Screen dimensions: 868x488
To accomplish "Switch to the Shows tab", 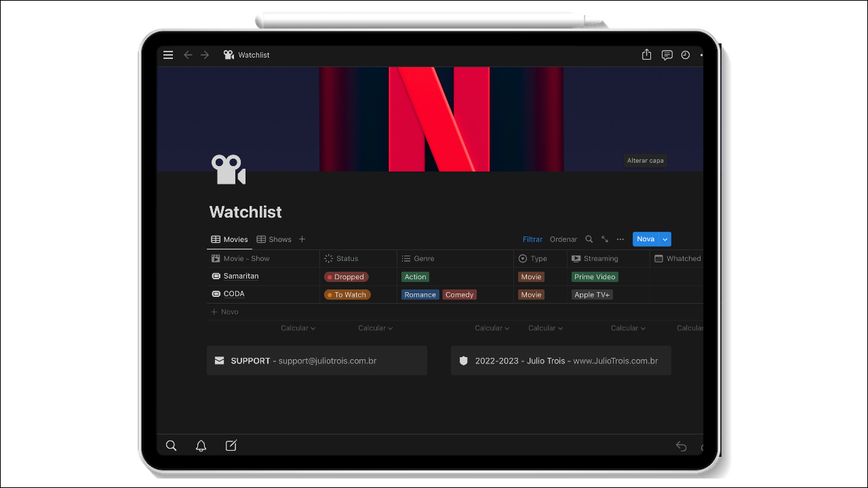I will pyautogui.click(x=274, y=239).
